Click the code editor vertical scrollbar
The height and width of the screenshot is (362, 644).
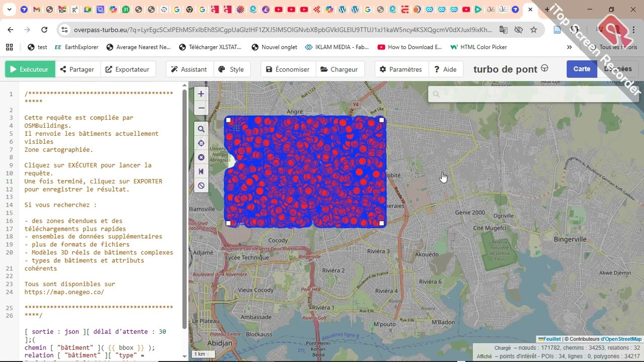[185, 209]
